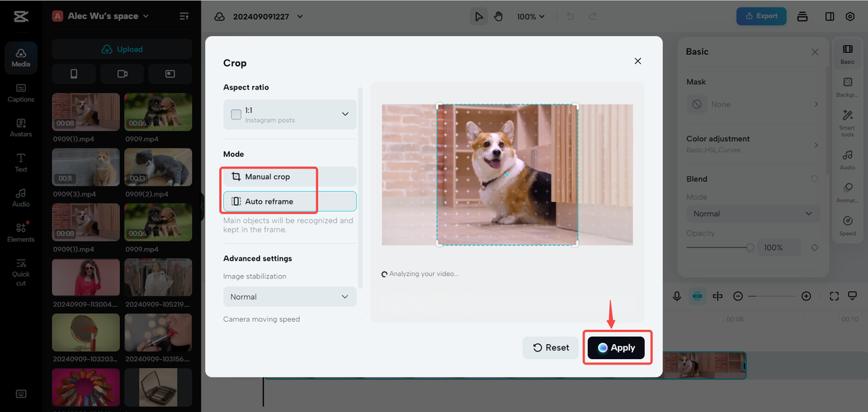
Task: Switch to the Animation tab
Action: tap(848, 193)
